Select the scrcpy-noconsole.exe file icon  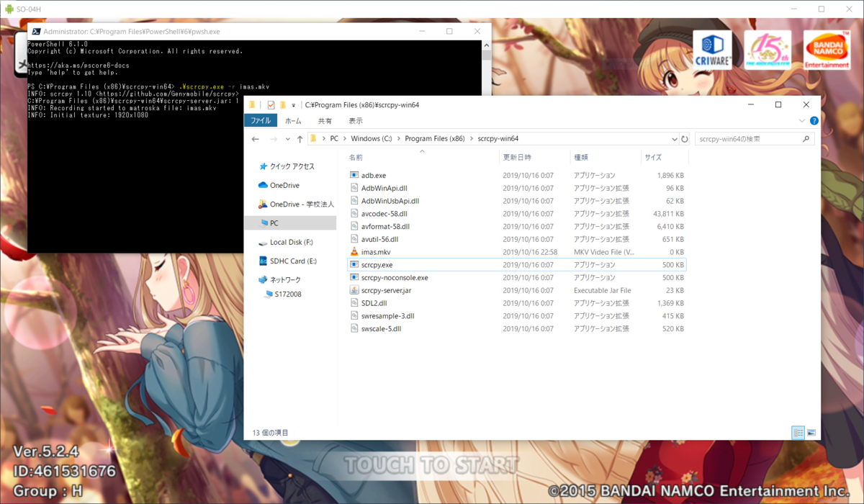pyautogui.click(x=354, y=277)
